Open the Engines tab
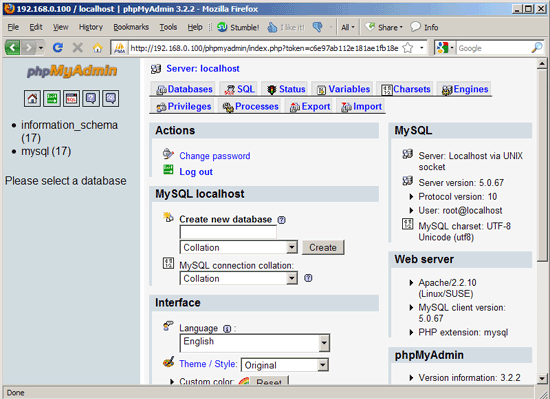 pos(465,89)
